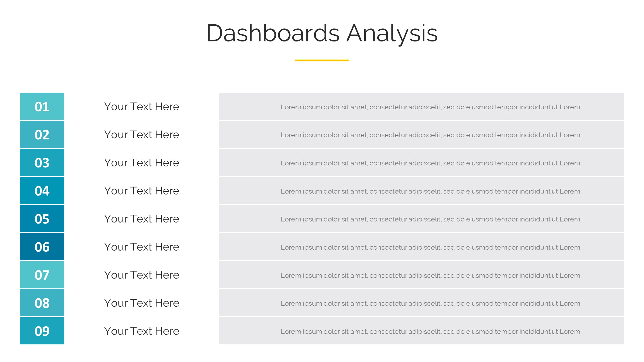Click the numbered block 05

click(42, 219)
